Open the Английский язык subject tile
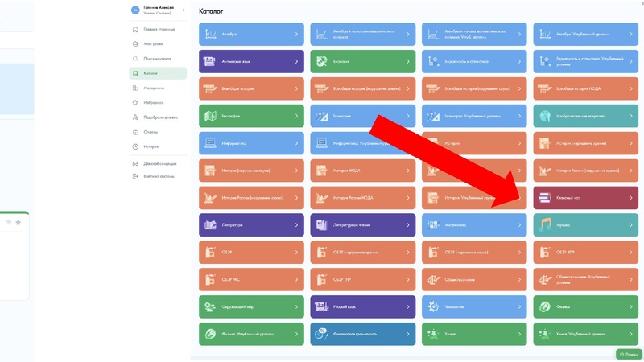 pos(251,62)
